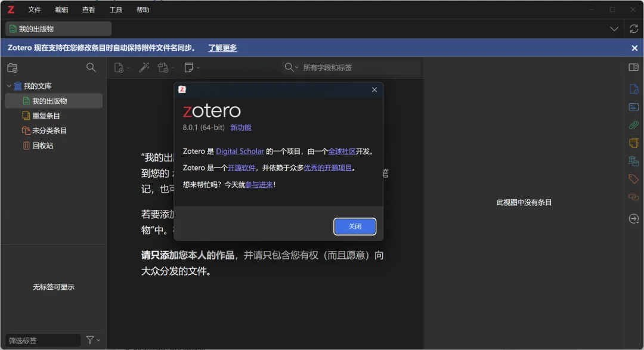Image resolution: width=644 pixels, height=350 pixels.
Task: Open the tag selector filter options dropdown
Action: tap(93, 340)
